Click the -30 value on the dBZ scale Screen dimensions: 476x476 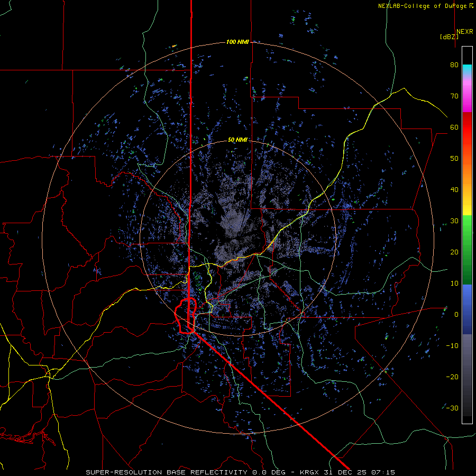pos(452,408)
